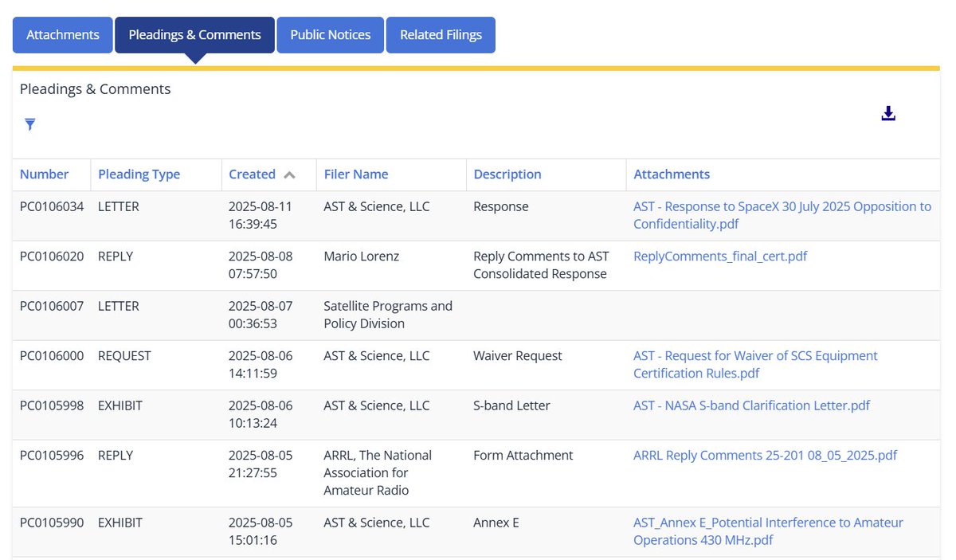Sort by Pleading Type column header
This screenshot has width=956, height=560.
pos(139,174)
